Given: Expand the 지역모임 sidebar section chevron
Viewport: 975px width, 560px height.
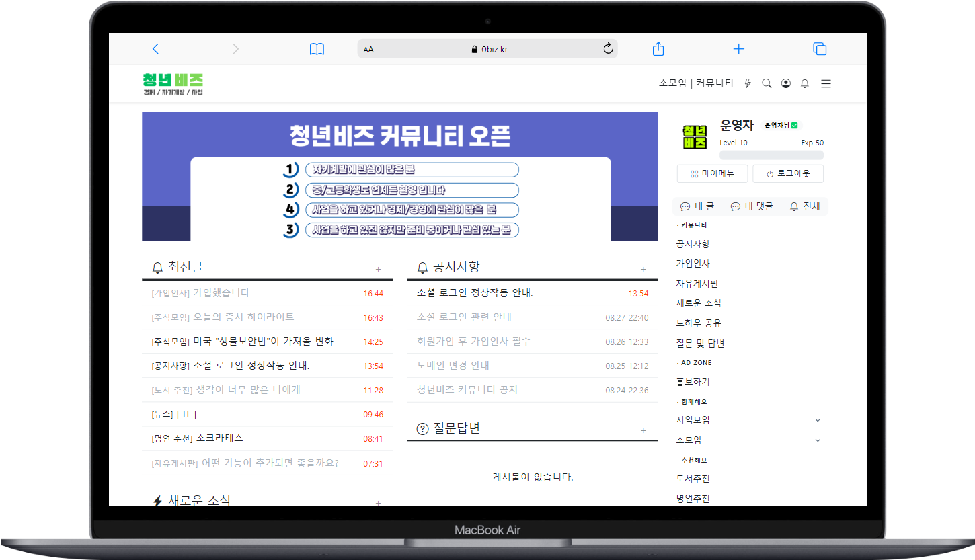Looking at the screenshot, I should pos(818,419).
